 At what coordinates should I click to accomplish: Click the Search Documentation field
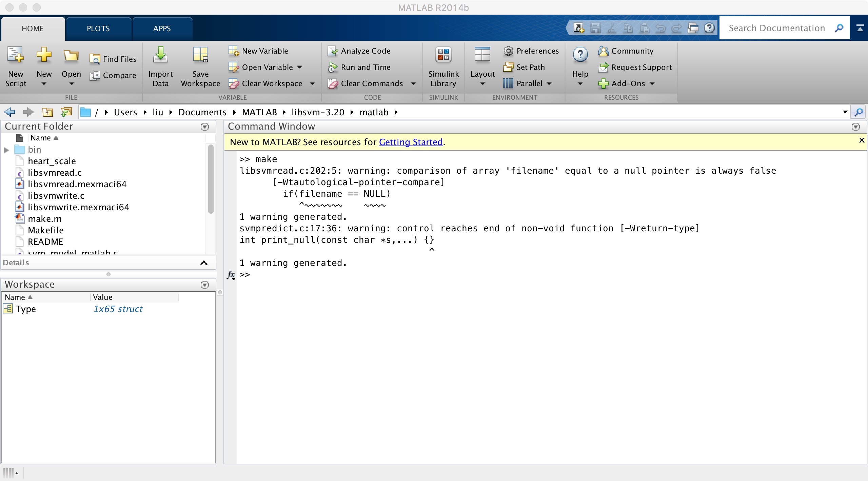tap(777, 28)
